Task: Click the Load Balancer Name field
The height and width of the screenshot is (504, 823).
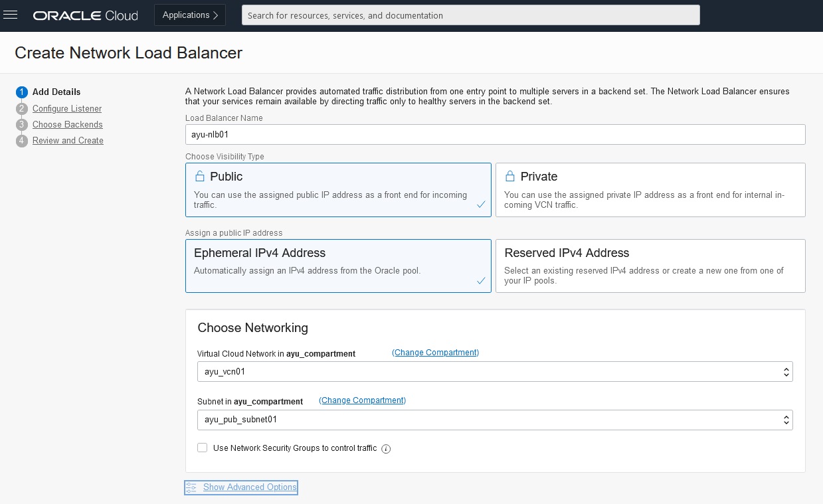Action: tap(495, 134)
